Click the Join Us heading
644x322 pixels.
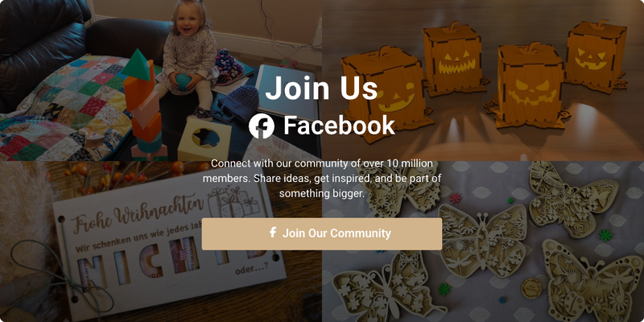pyautogui.click(x=321, y=88)
